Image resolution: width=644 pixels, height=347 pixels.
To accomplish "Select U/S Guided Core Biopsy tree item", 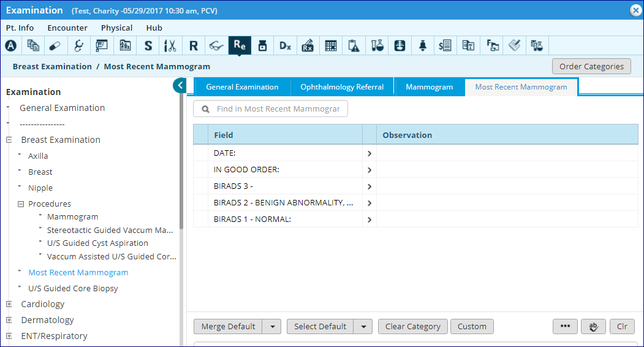I will tap(73, 289).
